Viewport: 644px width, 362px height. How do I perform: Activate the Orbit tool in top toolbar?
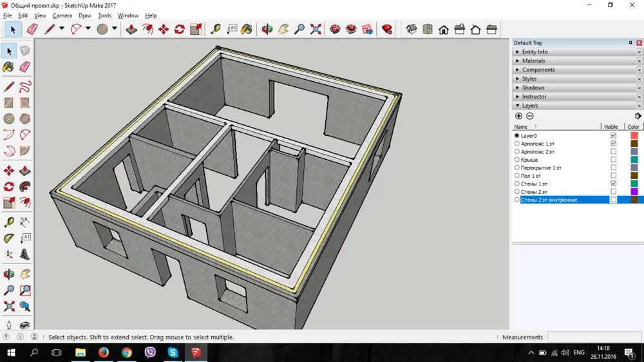pos(267,29)
